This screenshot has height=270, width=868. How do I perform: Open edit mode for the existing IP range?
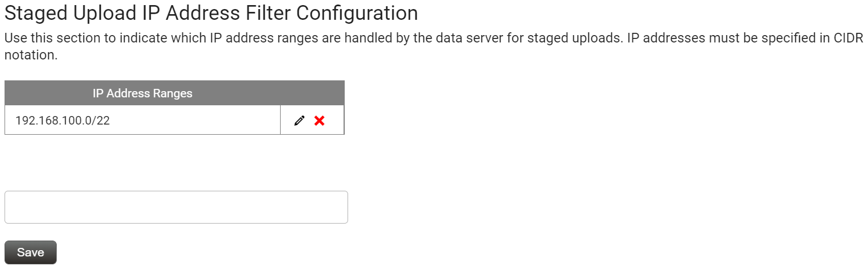pyautogui.click(x=299, y=120)
